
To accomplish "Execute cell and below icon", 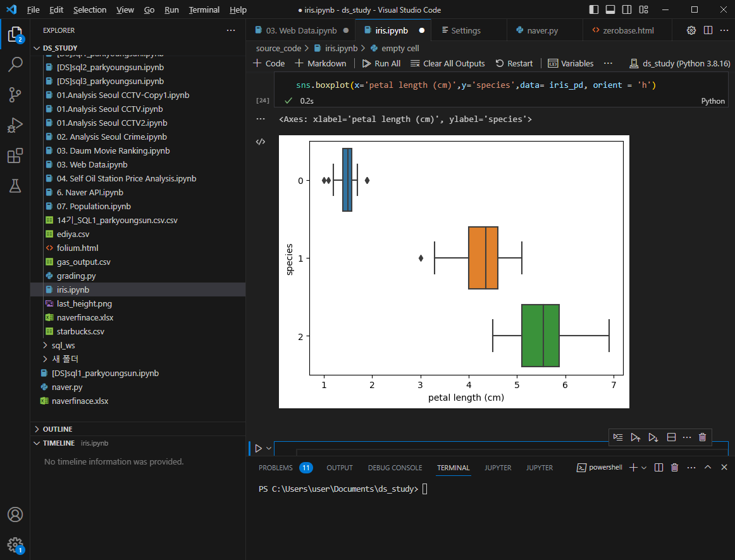I will (x=653, y=437).
